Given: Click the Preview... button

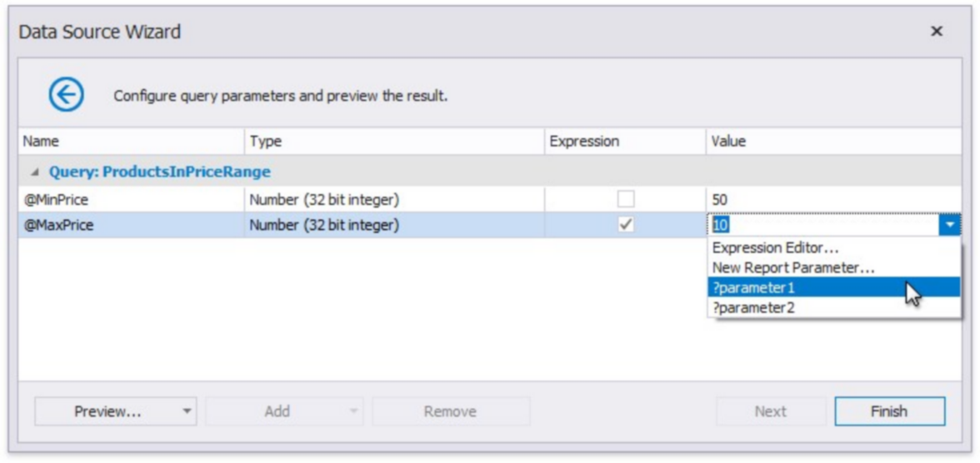Looking at the screenshot, I should tap(107, 411).
